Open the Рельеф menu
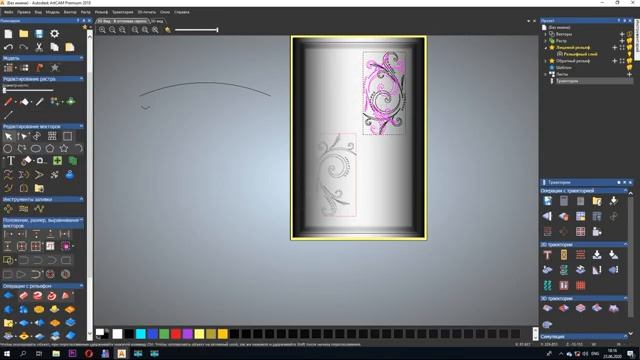The width and height of the screenshot is (640, 360). coord(101,12)
